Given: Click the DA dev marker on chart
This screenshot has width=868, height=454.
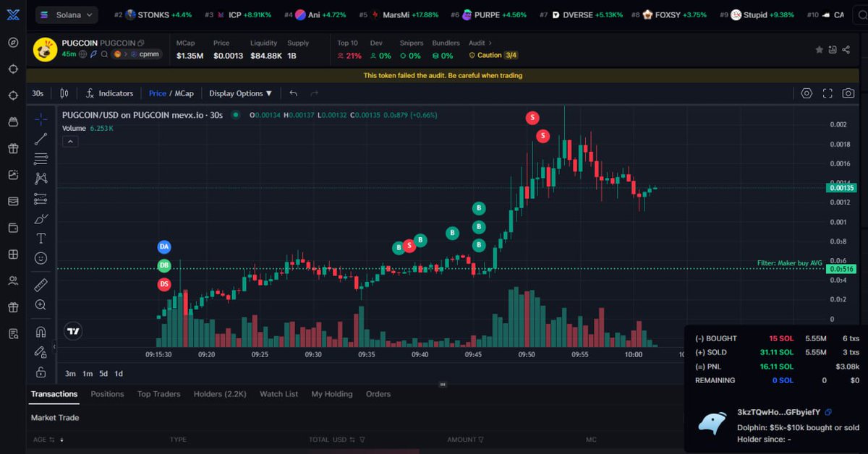Looking at the screenshot, I should 164,247.
